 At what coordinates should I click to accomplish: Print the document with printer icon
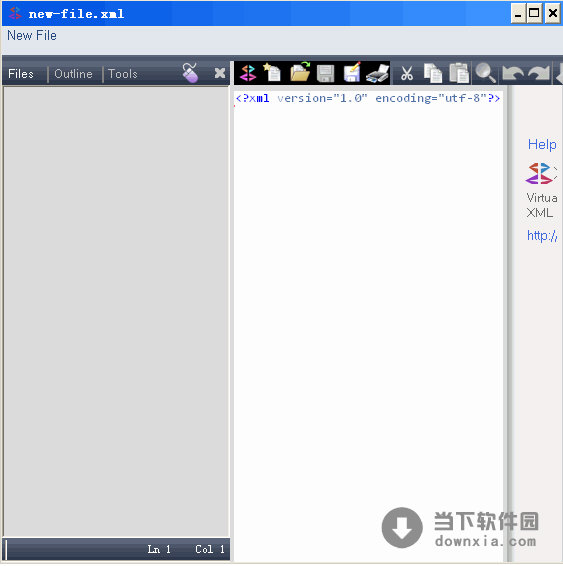pos(377,73)
